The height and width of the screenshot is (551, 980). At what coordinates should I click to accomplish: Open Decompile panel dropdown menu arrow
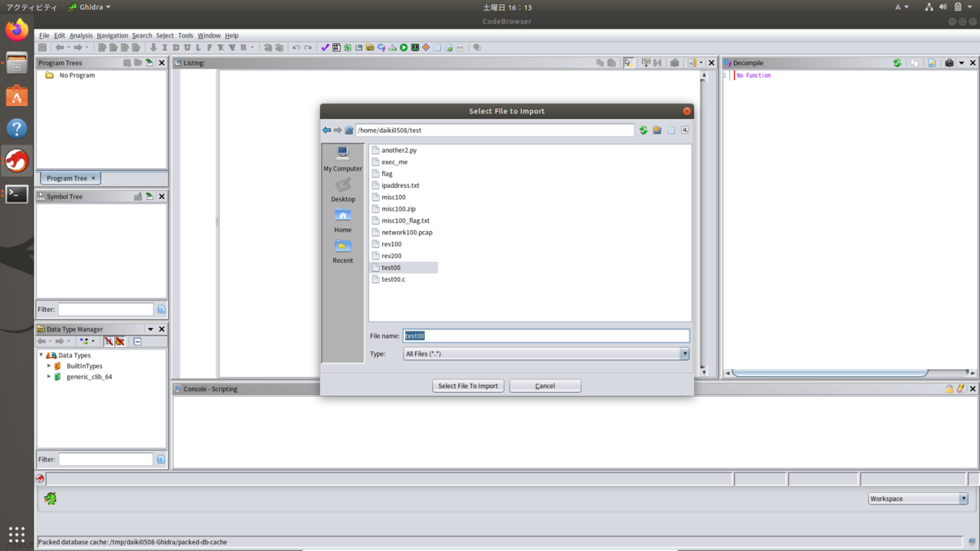point(961,63)
